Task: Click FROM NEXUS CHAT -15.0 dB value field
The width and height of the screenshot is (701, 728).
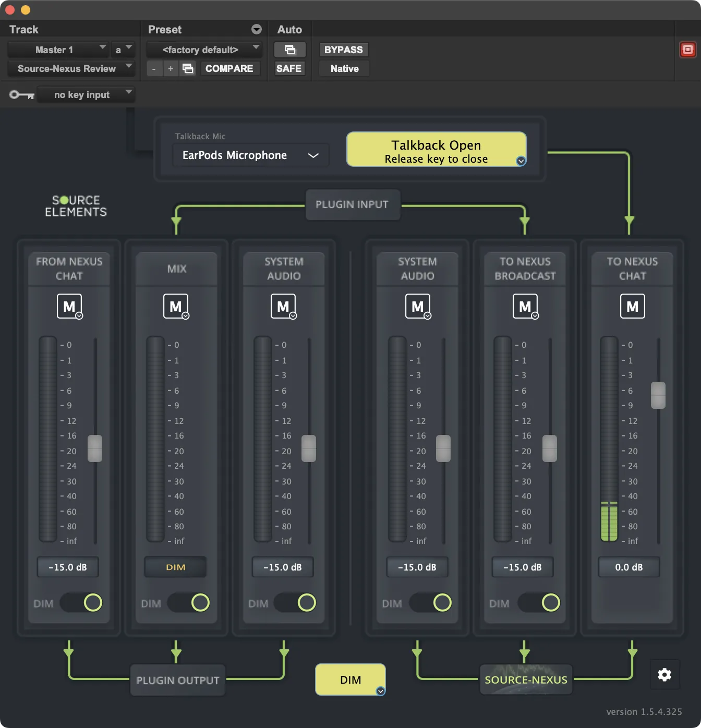Action: tap(68, 567)
